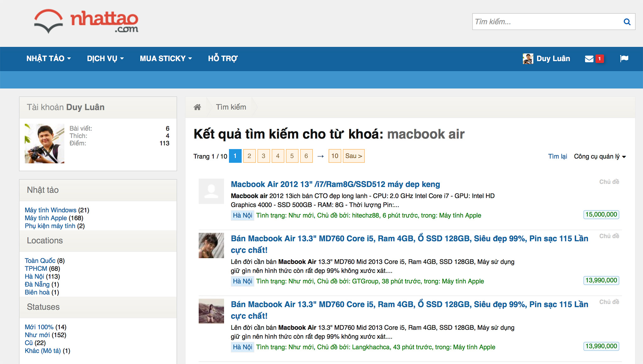Filter location by Hà Nội in sidebar
This screenshot has height=364, width=643.
[x=35, y=276]
